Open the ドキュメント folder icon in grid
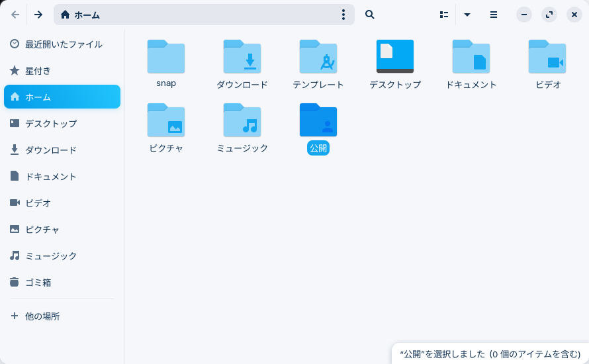Image resolution: width=589 pixels, height=364 pixels. click(471, 56)
